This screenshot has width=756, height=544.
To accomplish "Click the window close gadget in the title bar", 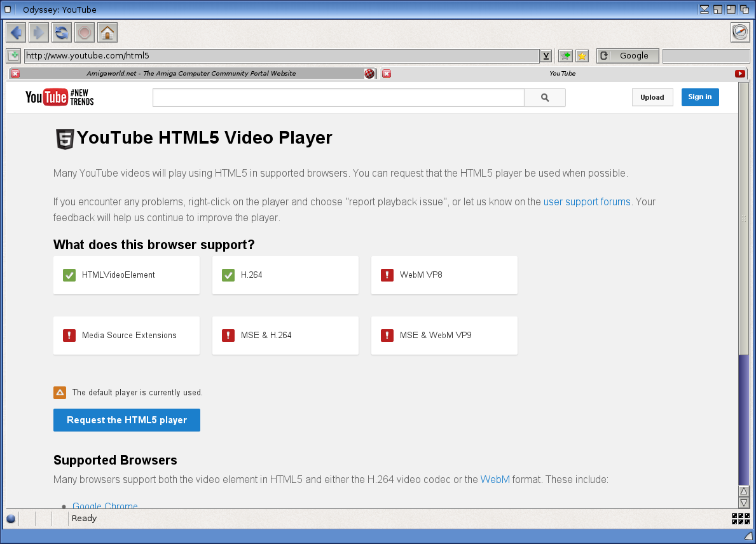I will [8, 10].
